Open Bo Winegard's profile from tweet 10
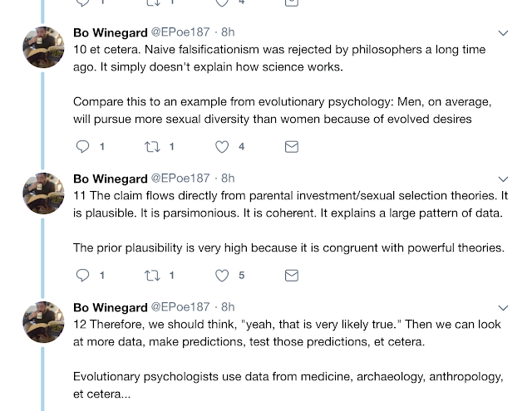Image resolution: width=532 pixels, height=411 pixels. point(109,33)
